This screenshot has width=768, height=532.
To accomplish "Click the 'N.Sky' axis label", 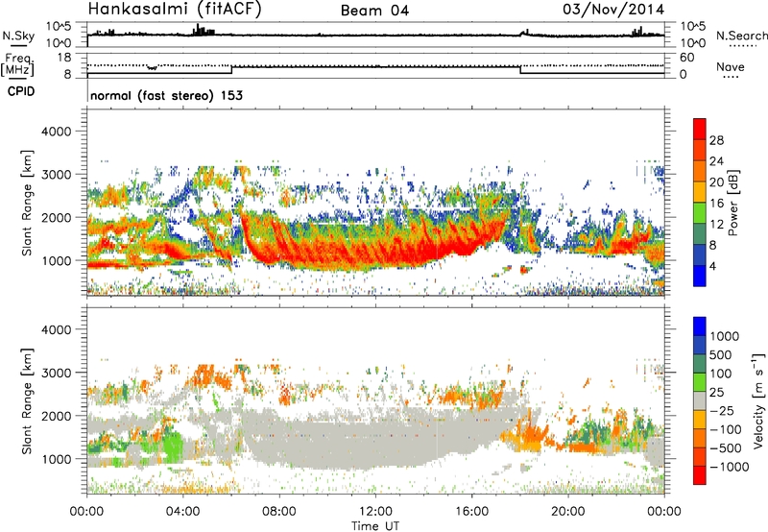I will point(18,36).
